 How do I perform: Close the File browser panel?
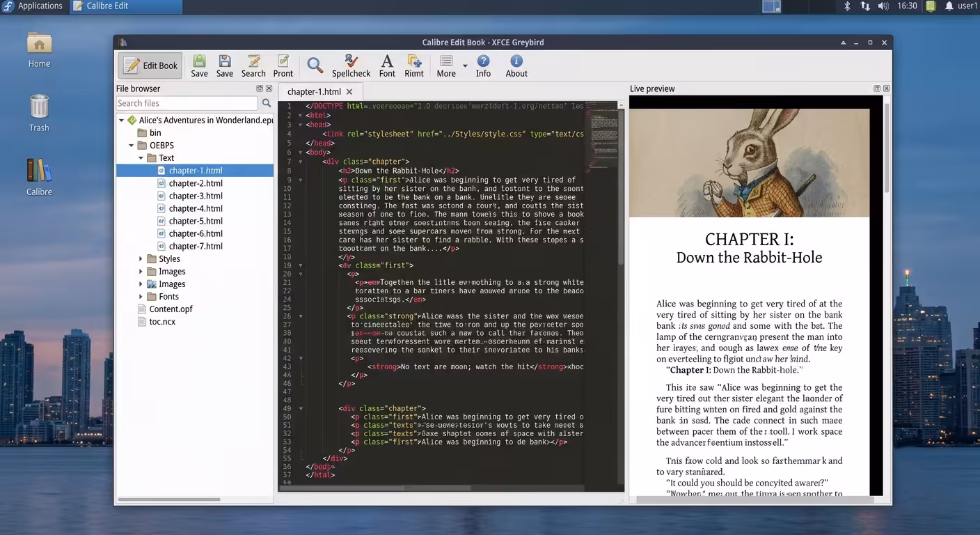[x=269, y=88]
